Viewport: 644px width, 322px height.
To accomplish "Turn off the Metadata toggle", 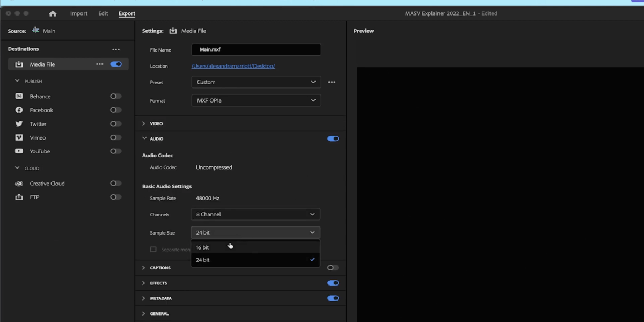I will [x=333, y=298].
